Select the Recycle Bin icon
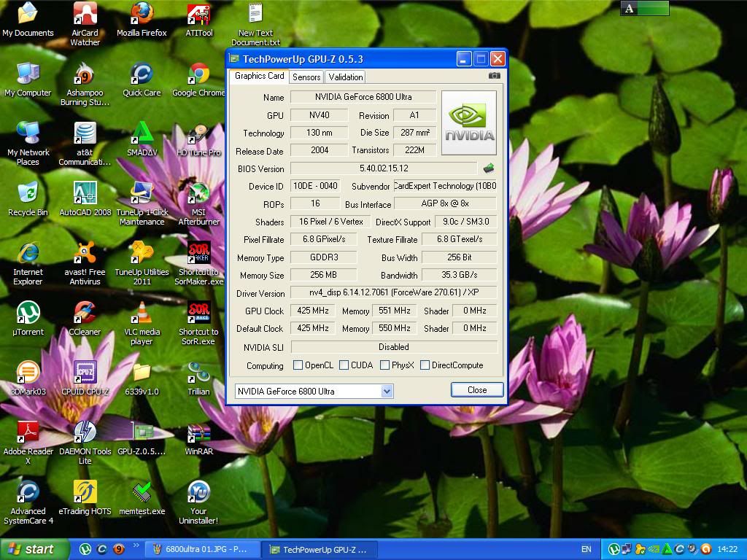The height and width of the screenshot is (560, 747). 28,200
